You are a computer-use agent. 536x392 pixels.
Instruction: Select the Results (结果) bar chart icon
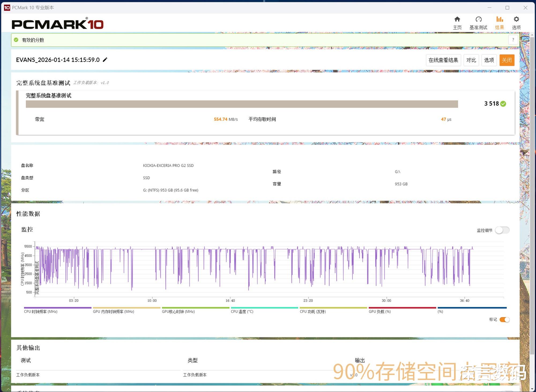(x=499, y=19)
